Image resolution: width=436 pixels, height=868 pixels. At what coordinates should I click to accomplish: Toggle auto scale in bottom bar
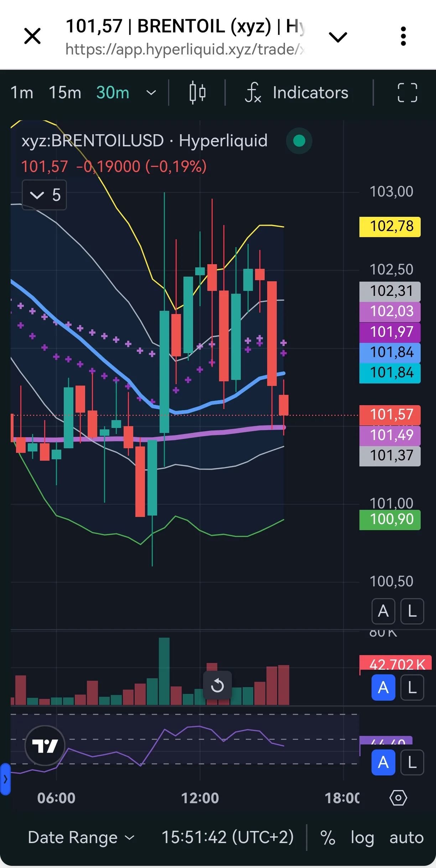[x=406, y=837]
